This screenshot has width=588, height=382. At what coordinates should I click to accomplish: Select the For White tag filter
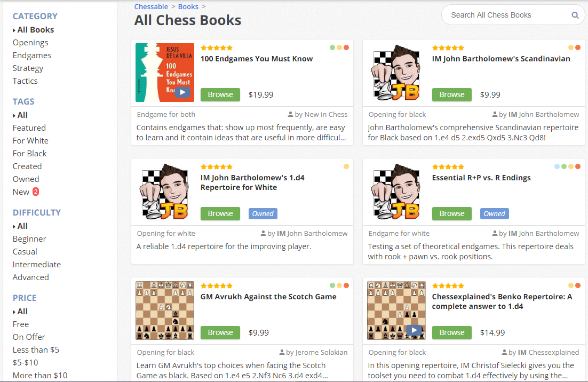[x=30, y=140]
